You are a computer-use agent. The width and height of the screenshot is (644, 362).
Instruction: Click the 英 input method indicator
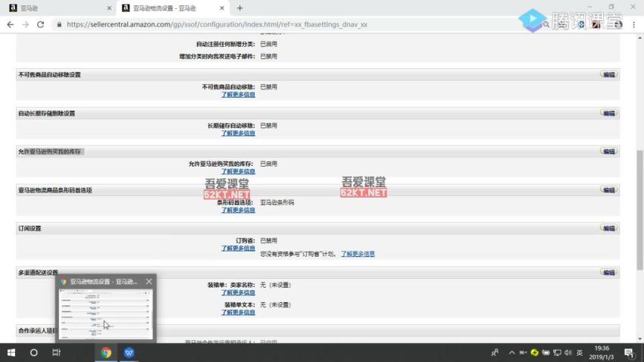pyautogui.click(x=580, y=353)
